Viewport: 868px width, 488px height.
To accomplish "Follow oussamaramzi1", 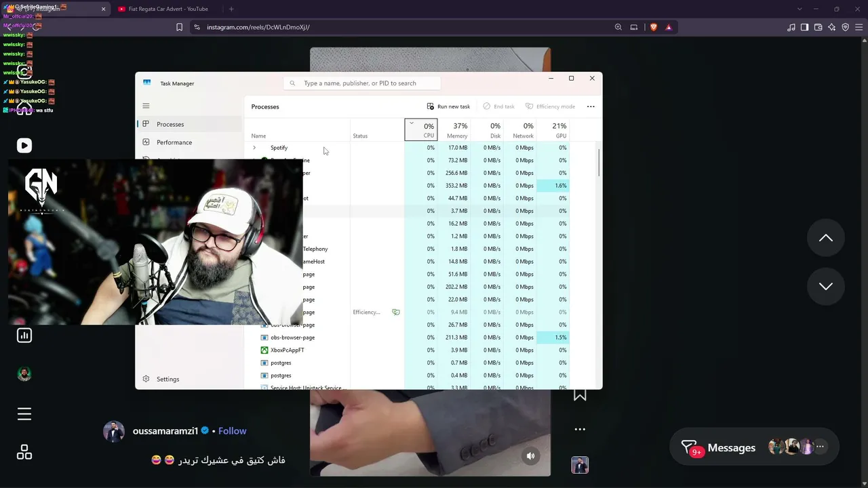I will (232, 431).
